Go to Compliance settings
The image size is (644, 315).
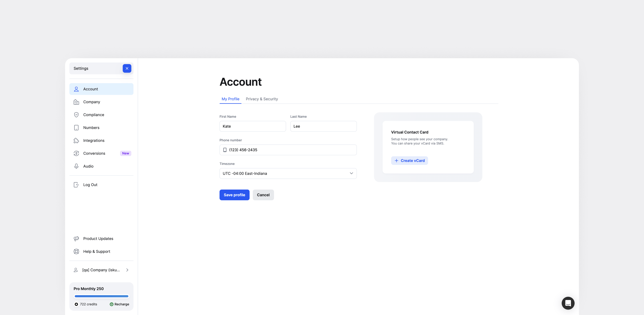point(101,115)
